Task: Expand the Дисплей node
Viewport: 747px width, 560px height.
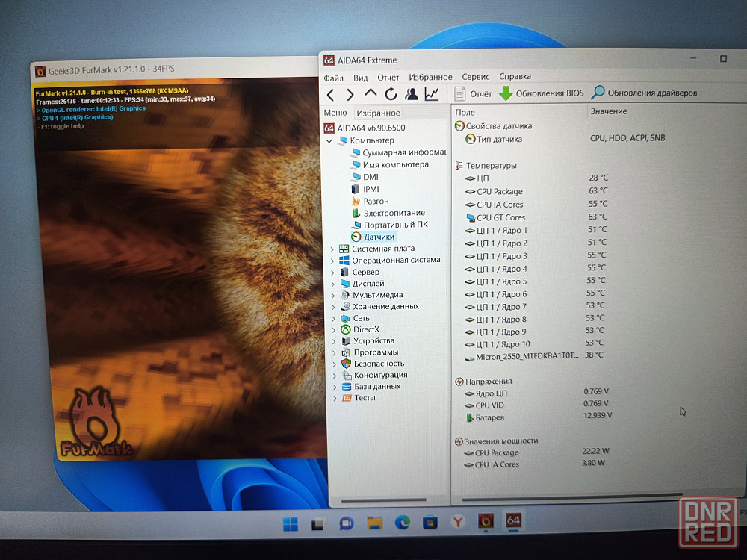Action: (333, 284)
